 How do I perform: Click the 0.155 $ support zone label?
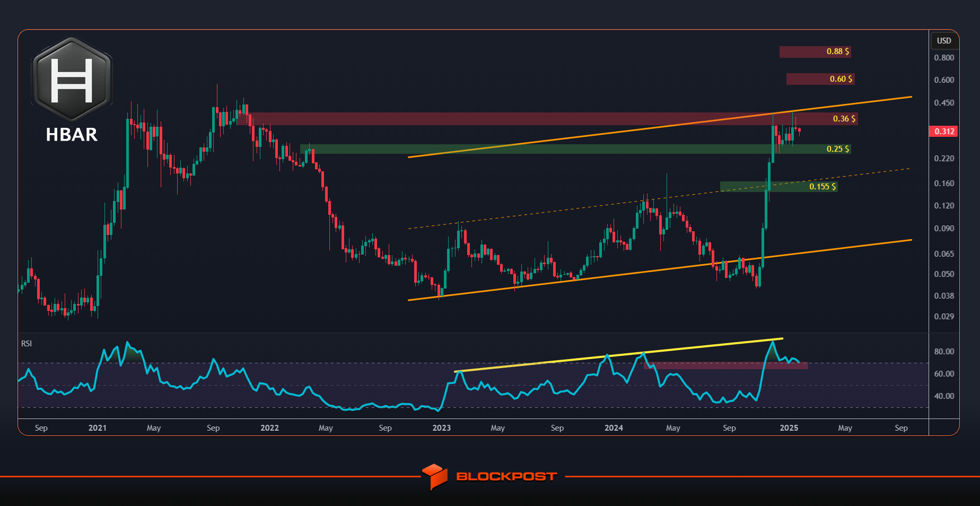coord(822,187)
